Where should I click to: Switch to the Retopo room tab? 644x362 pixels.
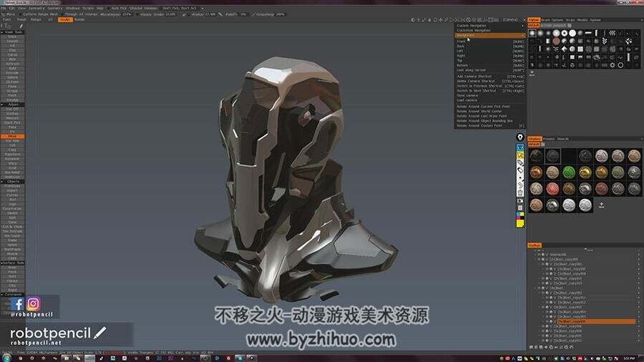pyautogui.click(x=36, y=19)
